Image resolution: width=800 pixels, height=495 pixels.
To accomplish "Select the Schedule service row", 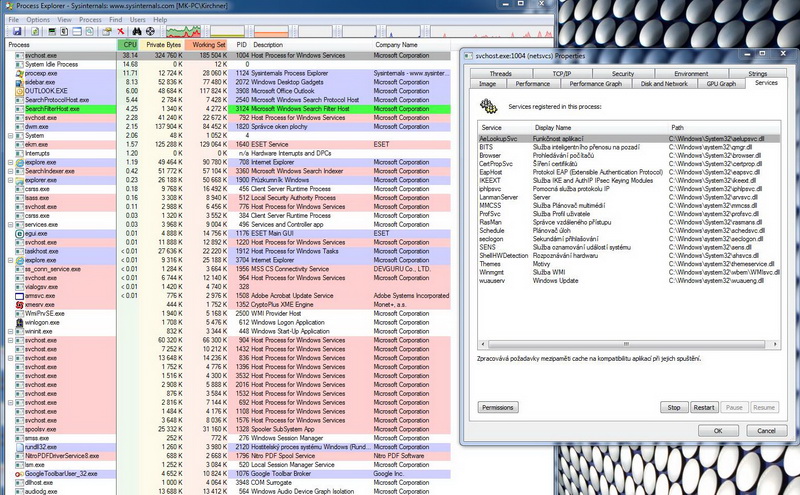I will coord(629,231).
